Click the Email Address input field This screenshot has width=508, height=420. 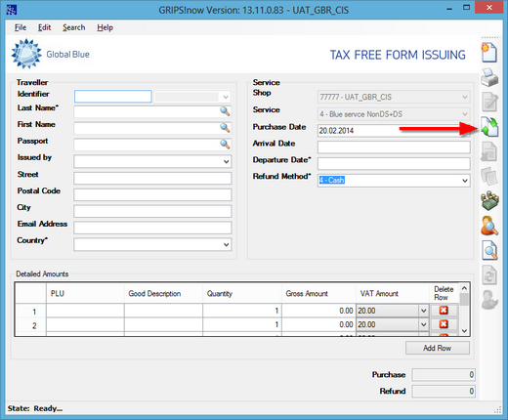tap(152, 228)
